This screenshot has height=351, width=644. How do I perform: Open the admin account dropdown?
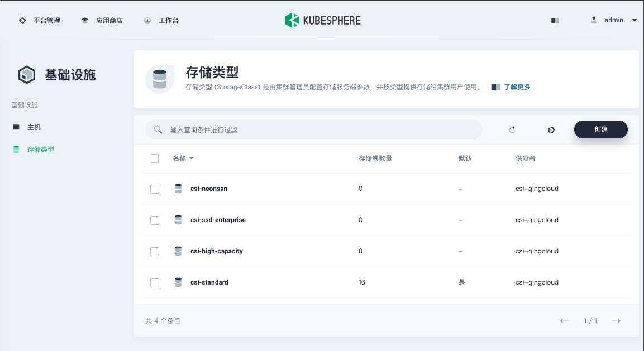(x=613, y=20)
